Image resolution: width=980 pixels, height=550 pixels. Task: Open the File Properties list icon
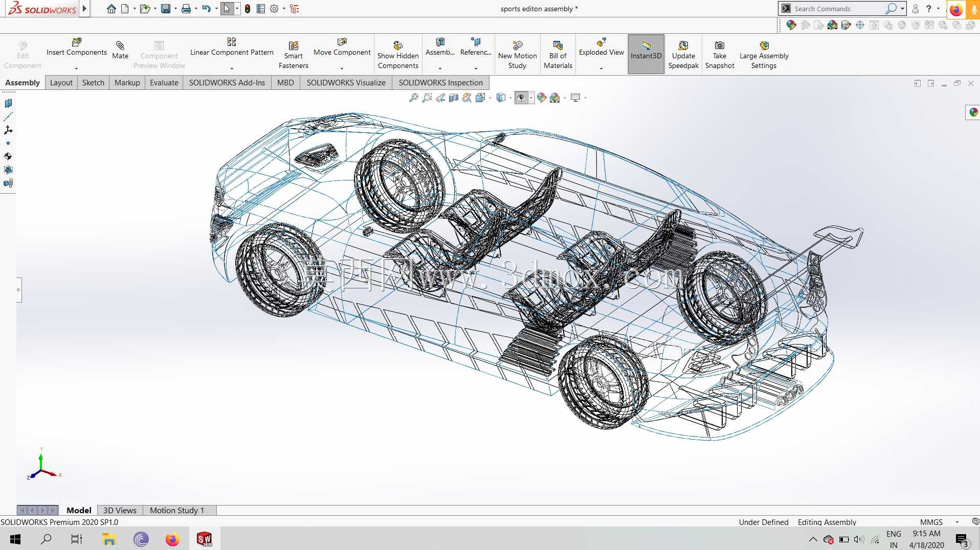261,9
